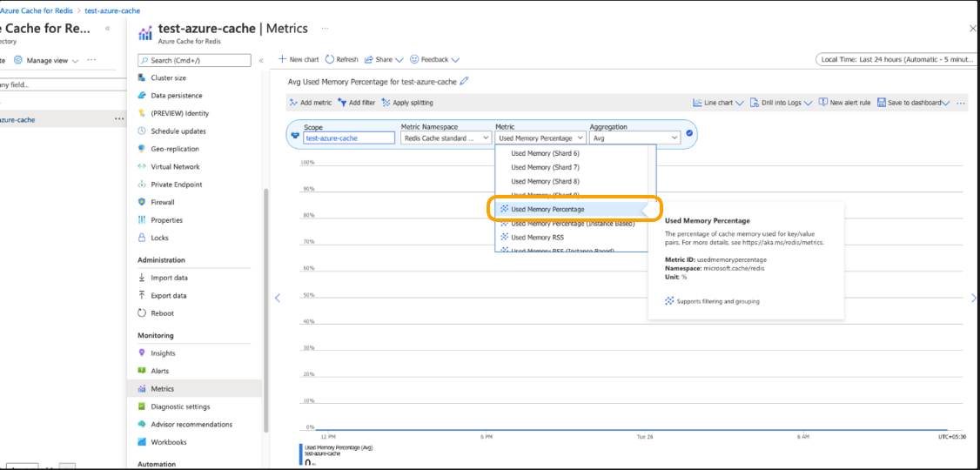The image size is (980, 470).
Task: Click the pencil icon to edit chart title
Action: [x=464, y=81]
